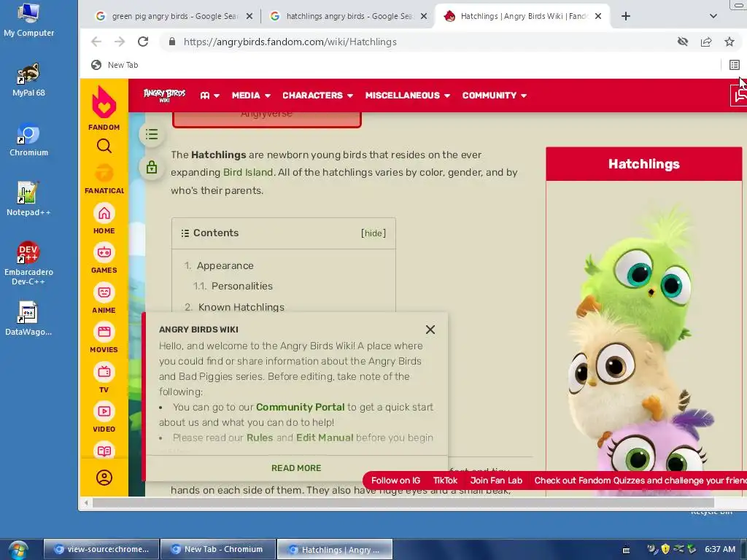Screen dimensions: 747x560
Task: Click the horizontal page scrollbar
Action: [x=403, y=503]
